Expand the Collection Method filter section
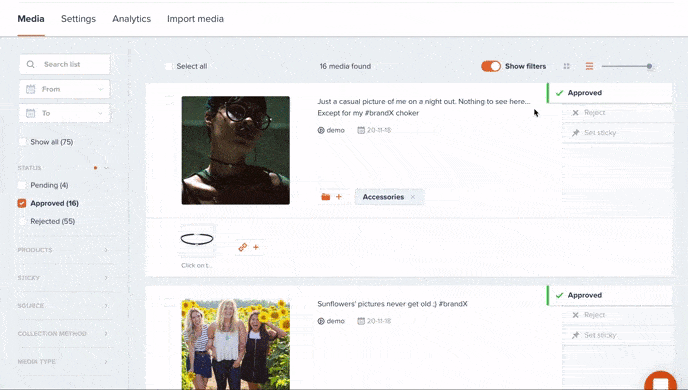The width and height of the screenshot is (688, 390). click(63, 333)
